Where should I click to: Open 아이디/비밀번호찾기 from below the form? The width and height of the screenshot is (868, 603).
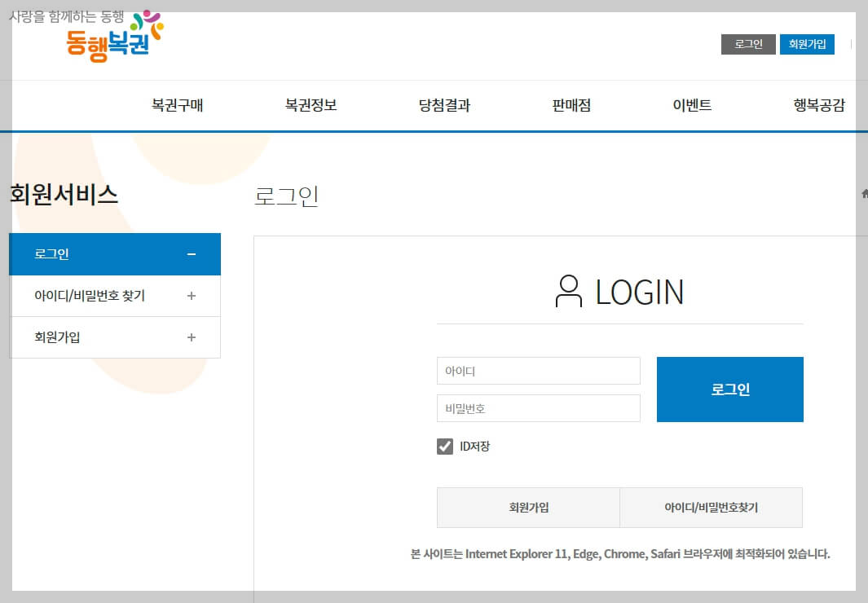[711, 507]
